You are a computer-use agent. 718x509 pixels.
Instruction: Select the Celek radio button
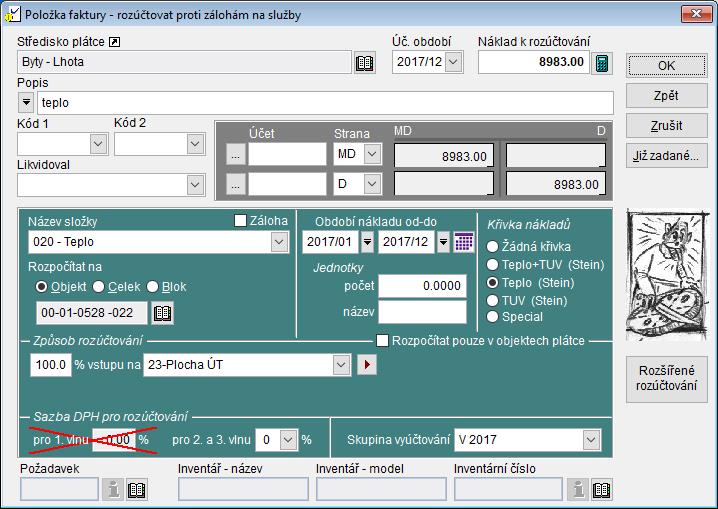coord(99,287)
